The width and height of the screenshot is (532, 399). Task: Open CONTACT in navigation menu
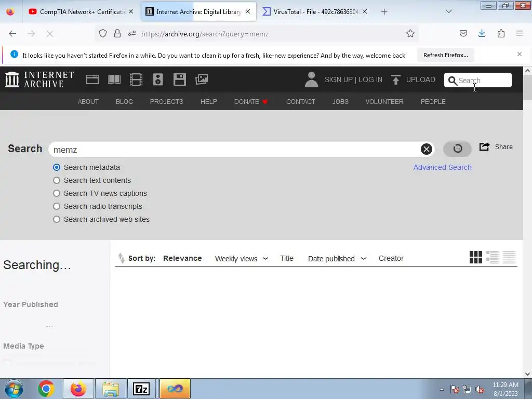(301, 101)
